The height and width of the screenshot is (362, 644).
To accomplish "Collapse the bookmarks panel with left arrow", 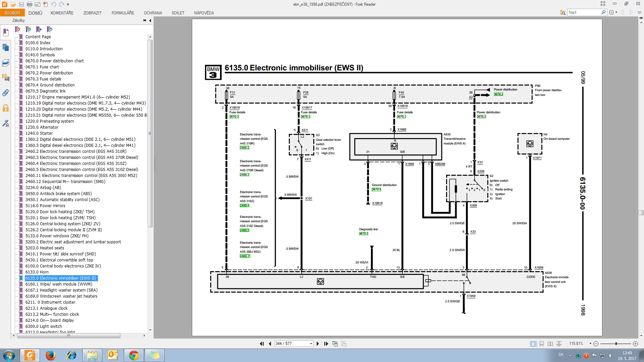I will click(150, 20).
